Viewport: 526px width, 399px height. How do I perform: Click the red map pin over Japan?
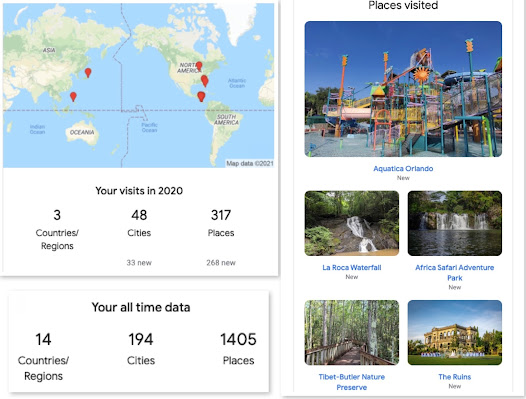click(88, 72)
